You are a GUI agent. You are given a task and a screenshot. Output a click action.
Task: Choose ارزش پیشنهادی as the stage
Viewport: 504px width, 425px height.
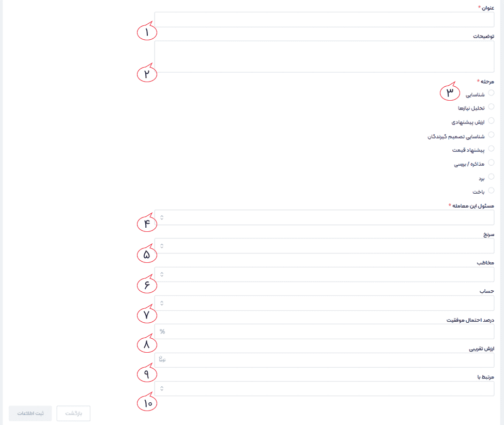click(x=491, y=121)
